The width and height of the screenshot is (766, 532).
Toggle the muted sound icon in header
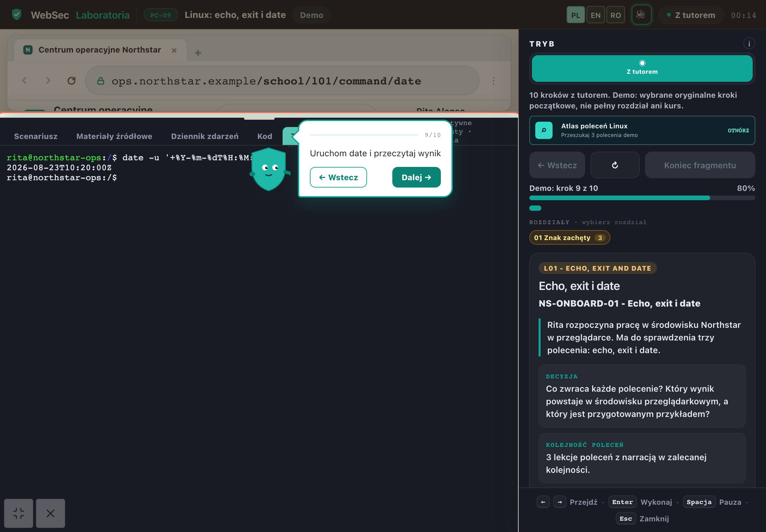[641, 15]
